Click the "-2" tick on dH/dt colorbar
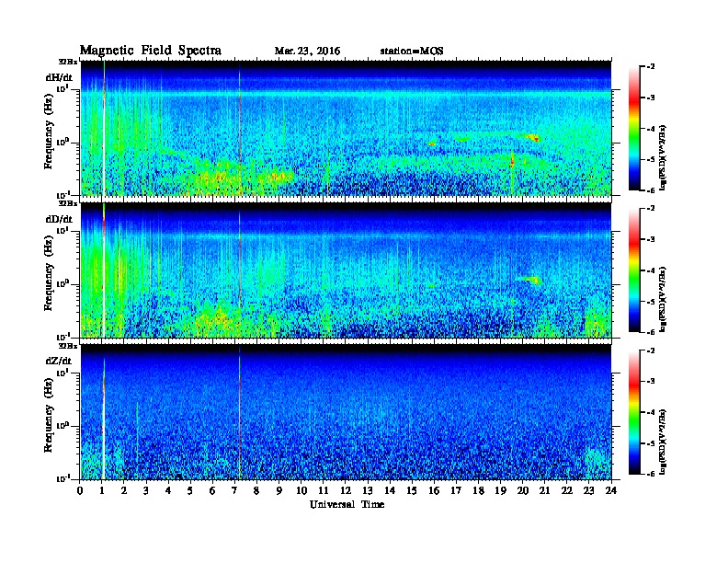The width and height of the screenshot is (728, 563). 651,67
